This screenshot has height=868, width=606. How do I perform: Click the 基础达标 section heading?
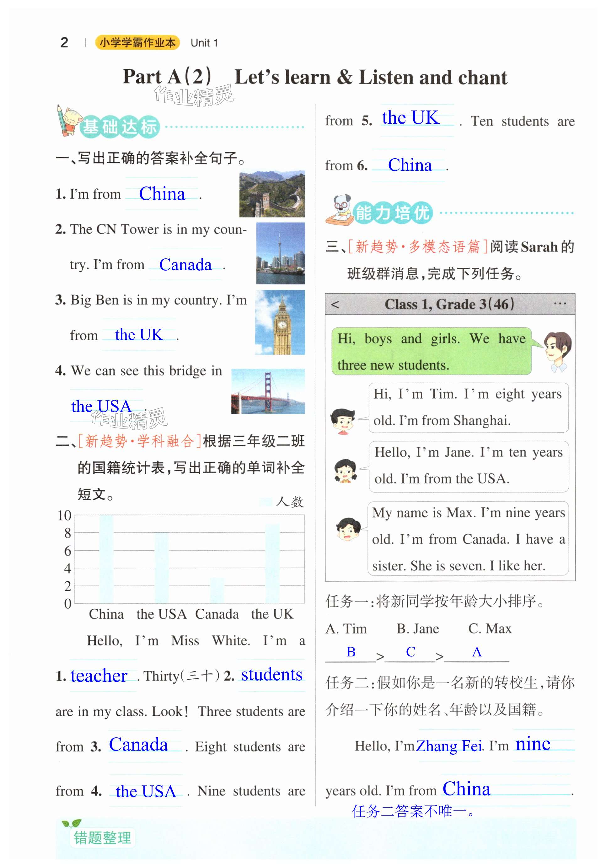point(120,127)
